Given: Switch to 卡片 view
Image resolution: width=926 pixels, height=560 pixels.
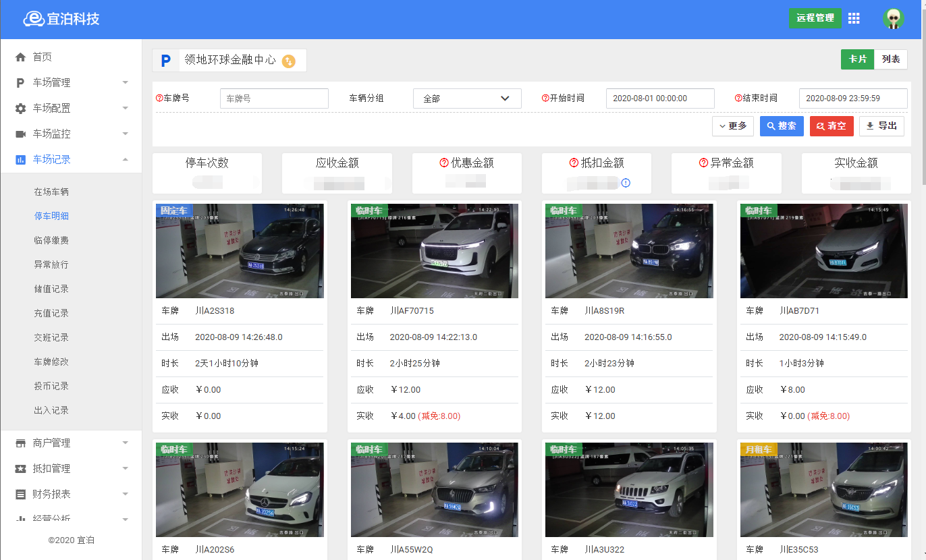Looking at the screenshot, I should (x=857, y=59).
